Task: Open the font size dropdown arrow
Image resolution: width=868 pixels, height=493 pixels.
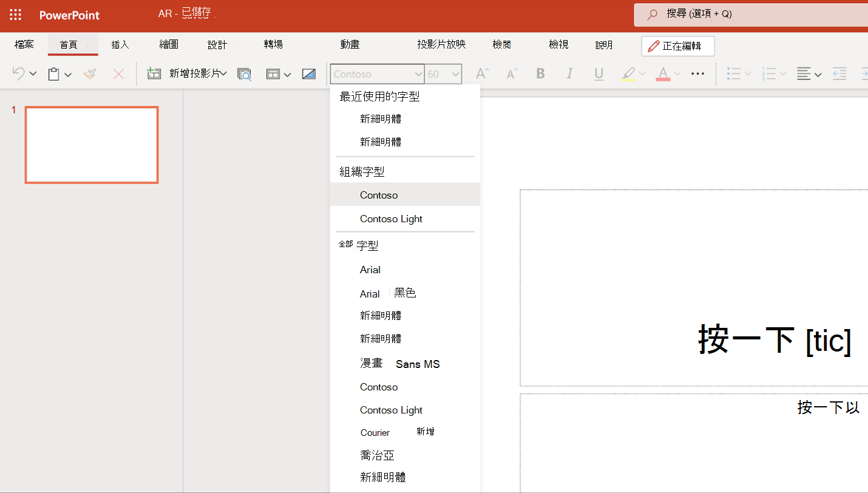Action: coord(456,74)
